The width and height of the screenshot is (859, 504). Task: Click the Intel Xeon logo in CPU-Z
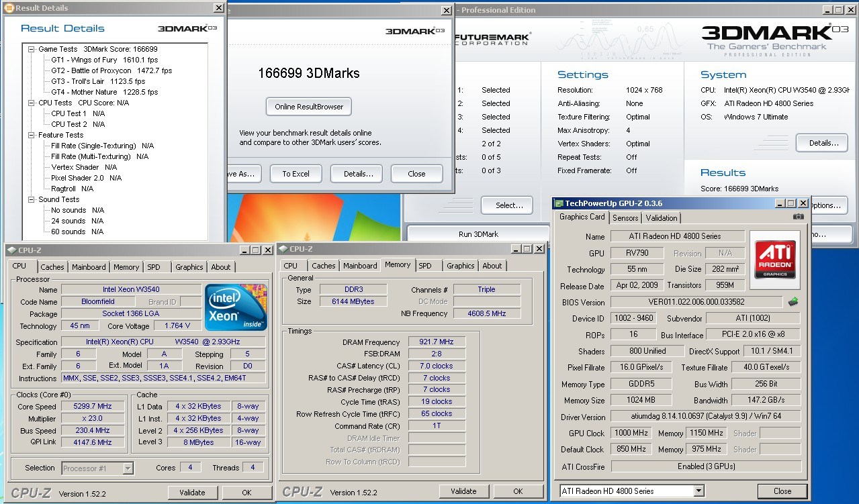236,307
